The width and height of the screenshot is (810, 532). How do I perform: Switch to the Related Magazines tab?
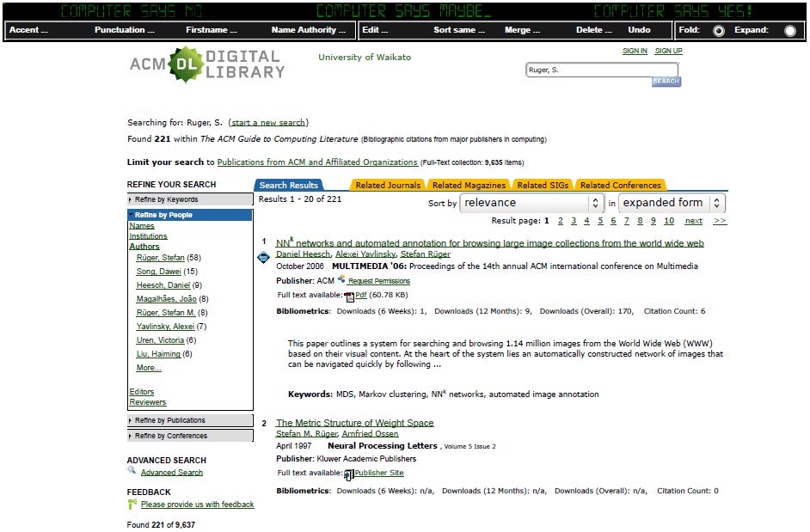tap(469, 185)
